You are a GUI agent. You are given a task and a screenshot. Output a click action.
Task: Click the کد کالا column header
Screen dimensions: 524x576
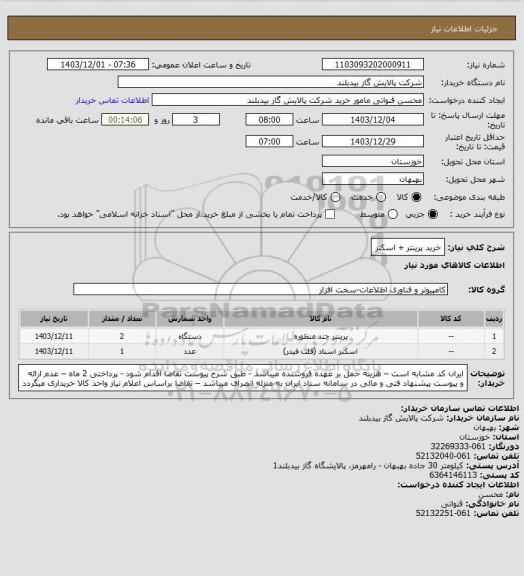pyautogui.click(x=451, y=318)
